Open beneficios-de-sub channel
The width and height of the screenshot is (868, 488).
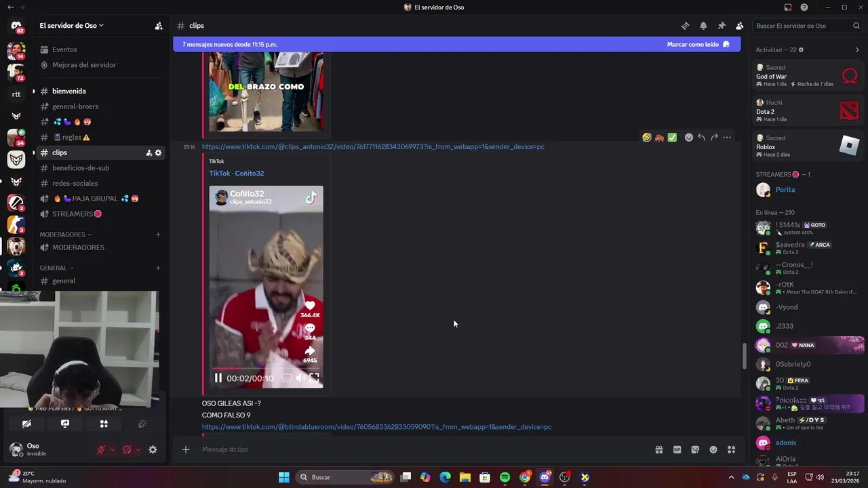pyautogui.click(x=81, y=168)
